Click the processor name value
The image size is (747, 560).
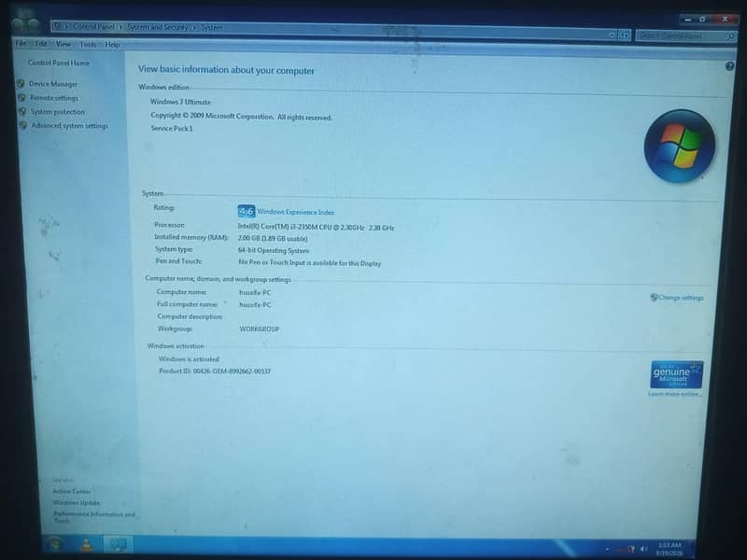click(x=316, y=228)
